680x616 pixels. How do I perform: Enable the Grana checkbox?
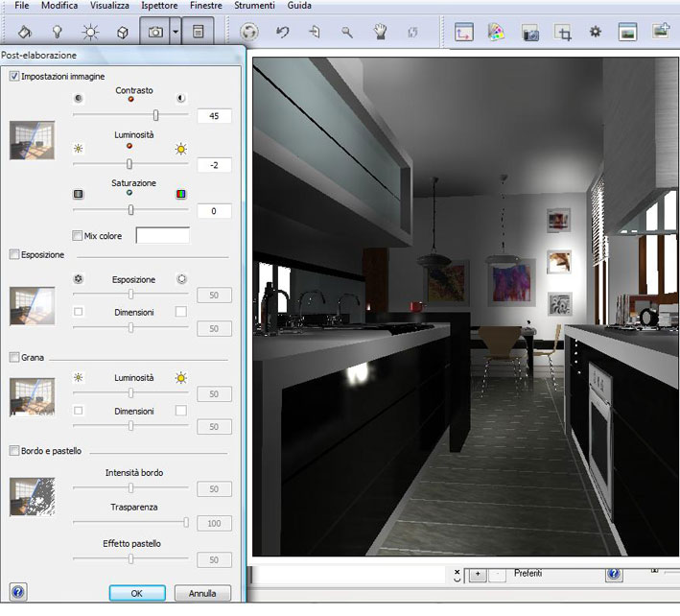[x=14, y=357]
